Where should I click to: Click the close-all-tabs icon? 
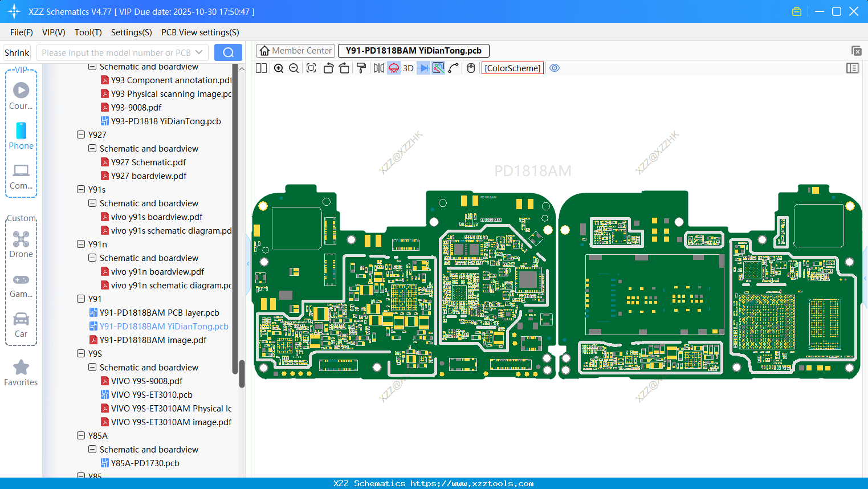point(856,51)
